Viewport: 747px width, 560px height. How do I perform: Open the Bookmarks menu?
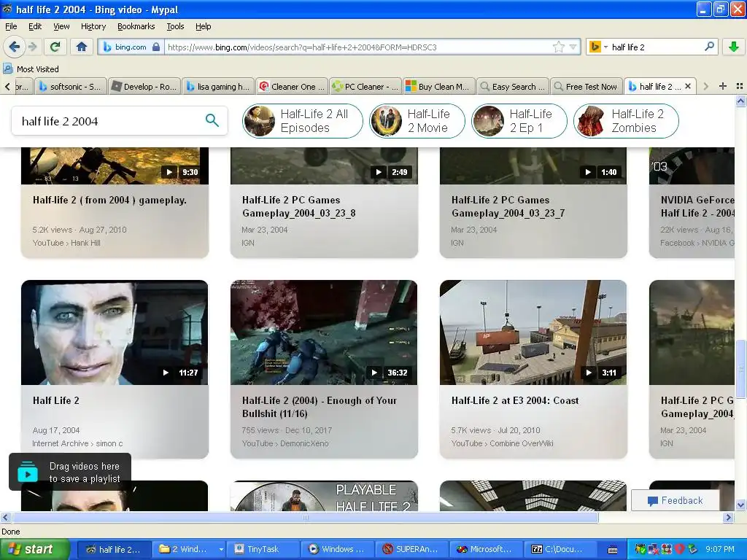[136, 26]
